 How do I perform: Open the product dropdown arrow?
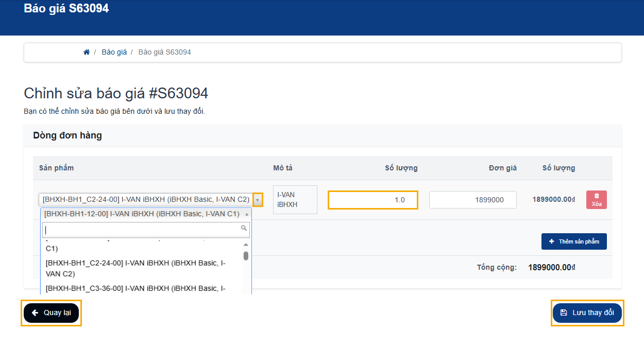click(x=258, y=200)
